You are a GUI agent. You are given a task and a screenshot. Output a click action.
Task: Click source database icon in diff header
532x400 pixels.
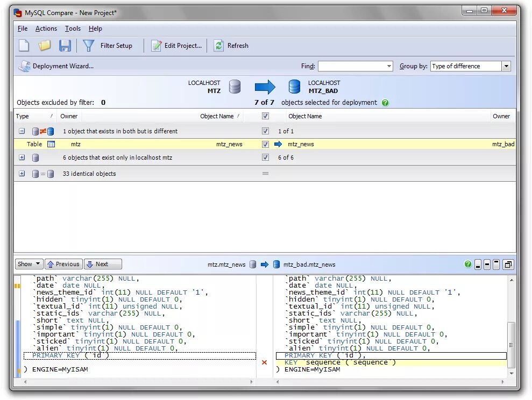(253, 265)
